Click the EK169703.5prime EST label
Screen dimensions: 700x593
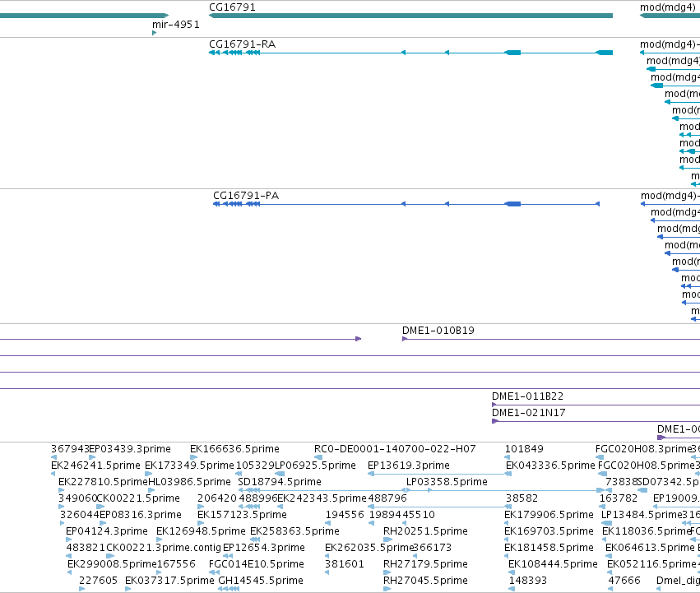tap(549, 531)
